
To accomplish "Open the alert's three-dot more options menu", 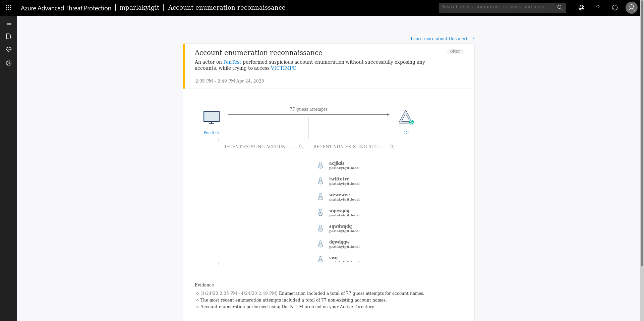I will tap(470, 52).
